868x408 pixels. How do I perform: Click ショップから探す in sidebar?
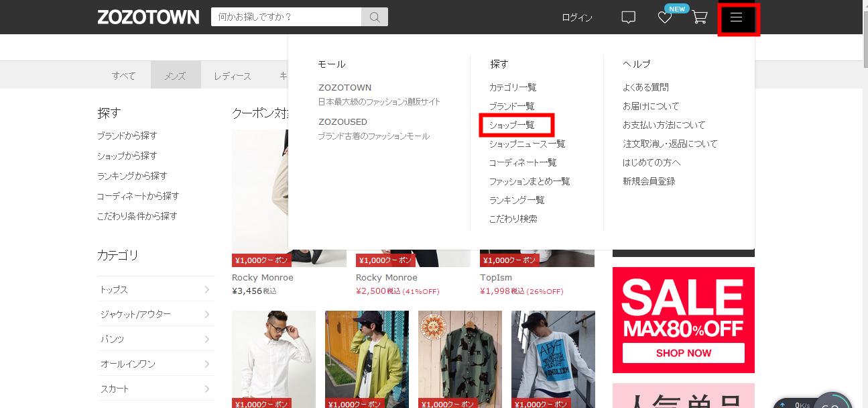click(x=127, y=156)
